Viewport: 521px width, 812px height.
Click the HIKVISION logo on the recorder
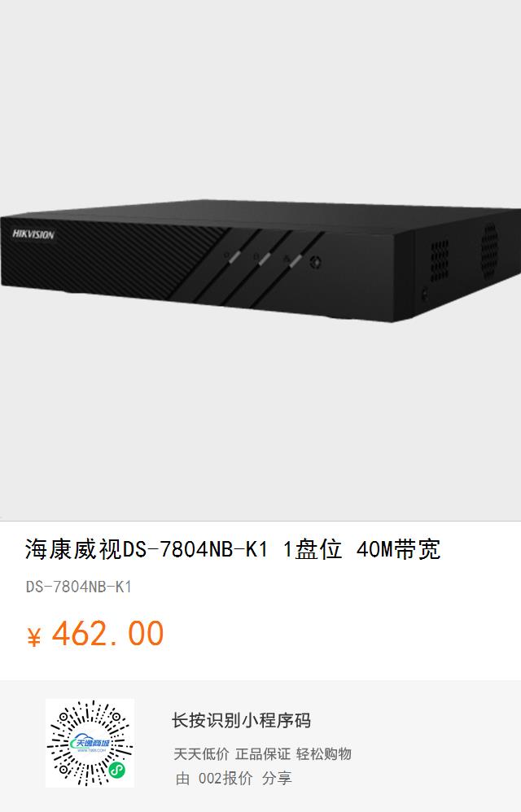(33, 234)
